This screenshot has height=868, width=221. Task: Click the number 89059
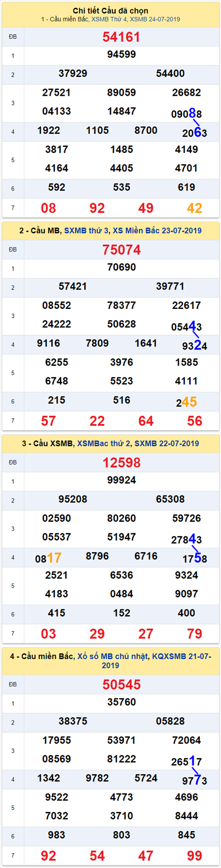pyautogui.click(x=122, y=93)
